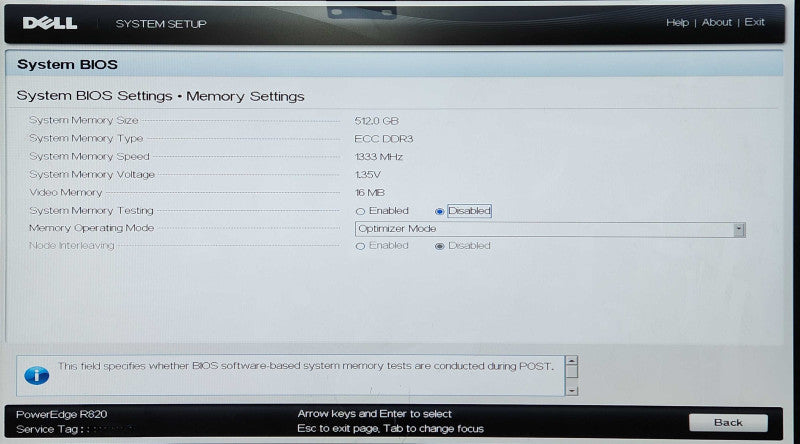
Task: Click help text scrollbar up arrow
Action: pyautogui.click(x=571, y=360)
